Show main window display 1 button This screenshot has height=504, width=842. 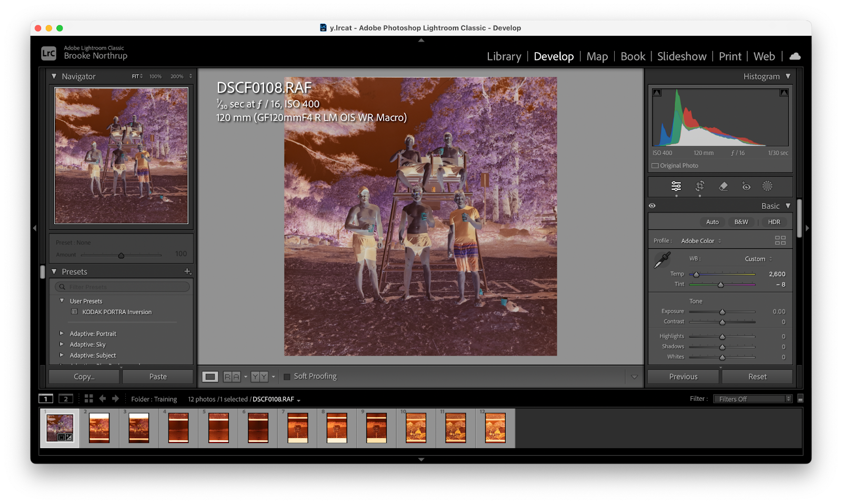pyautogui.click(x=46, y=399)
